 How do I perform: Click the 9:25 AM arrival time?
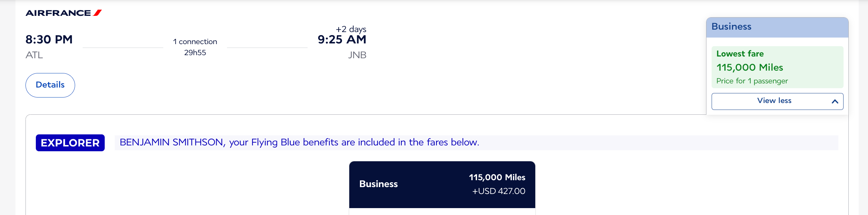(342, 40)
